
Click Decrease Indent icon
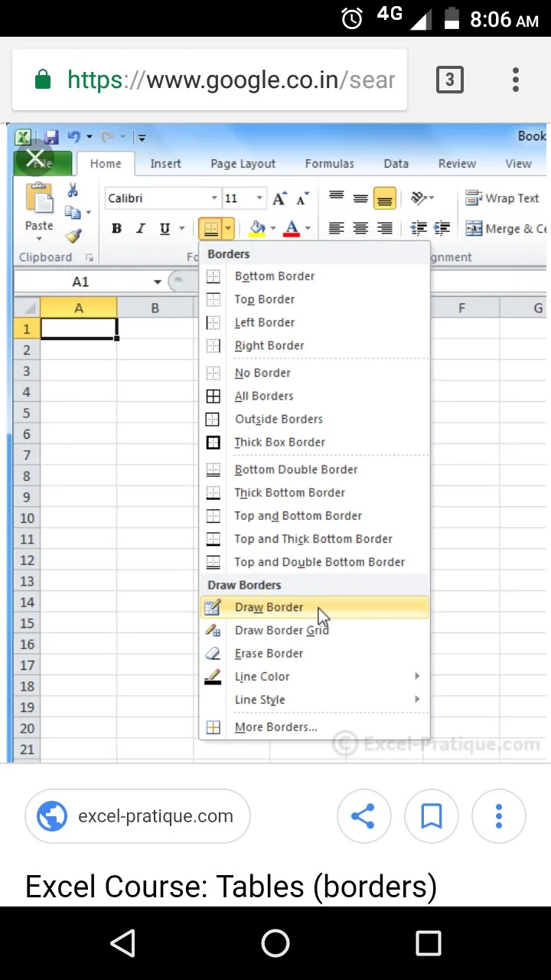tap(419, 228)
